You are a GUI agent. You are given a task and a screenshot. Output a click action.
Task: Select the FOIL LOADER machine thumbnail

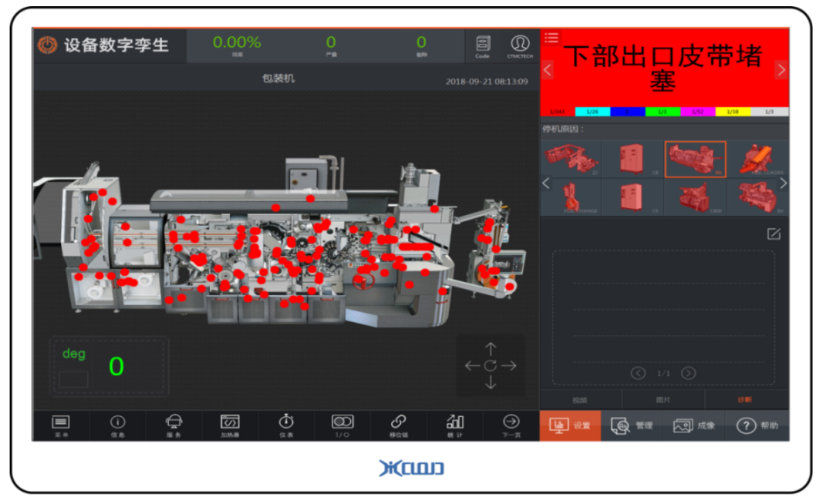click(760, 159)
